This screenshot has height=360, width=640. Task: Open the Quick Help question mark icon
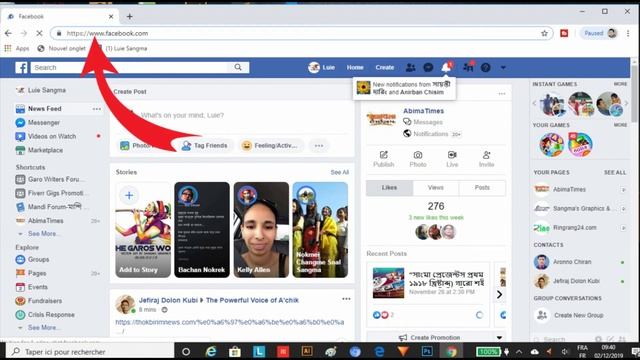[485, 67]
